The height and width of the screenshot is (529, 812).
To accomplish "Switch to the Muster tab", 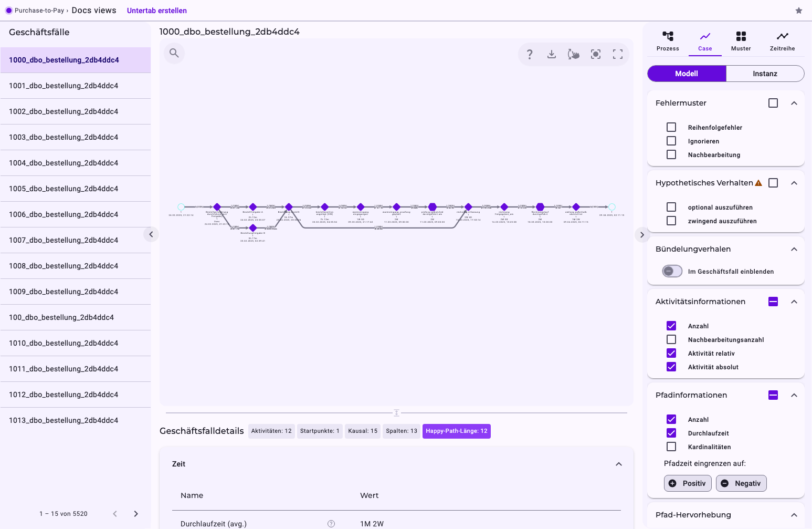I will (741, 41).
